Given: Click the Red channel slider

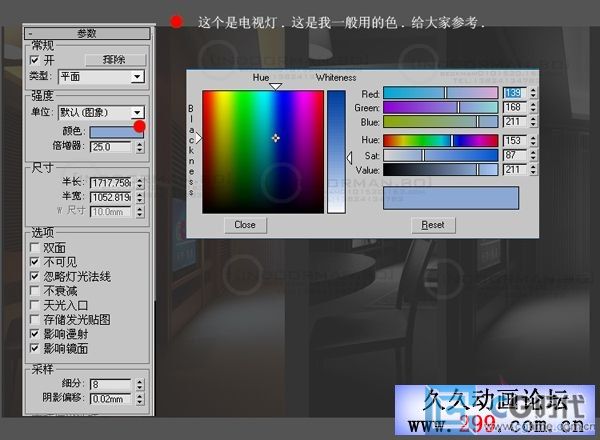Looking at the screenshot, I should click(441, 93).
